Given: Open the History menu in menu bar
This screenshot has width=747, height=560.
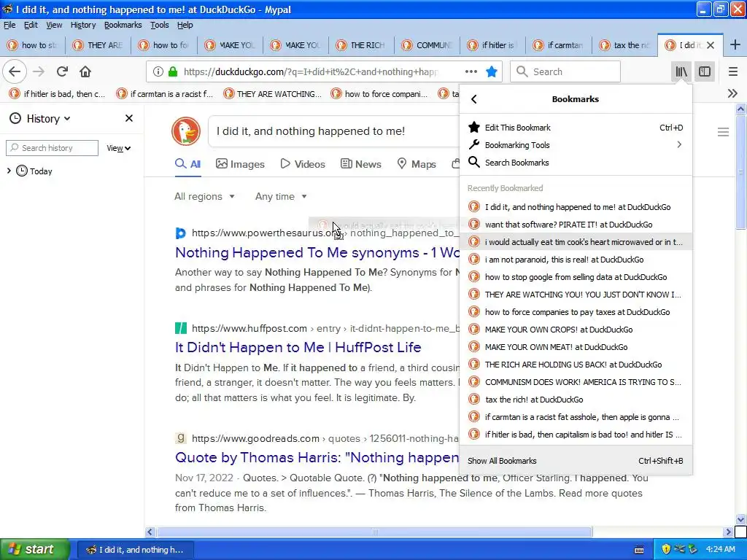Looking at the screenshot, I should [83, 25].
